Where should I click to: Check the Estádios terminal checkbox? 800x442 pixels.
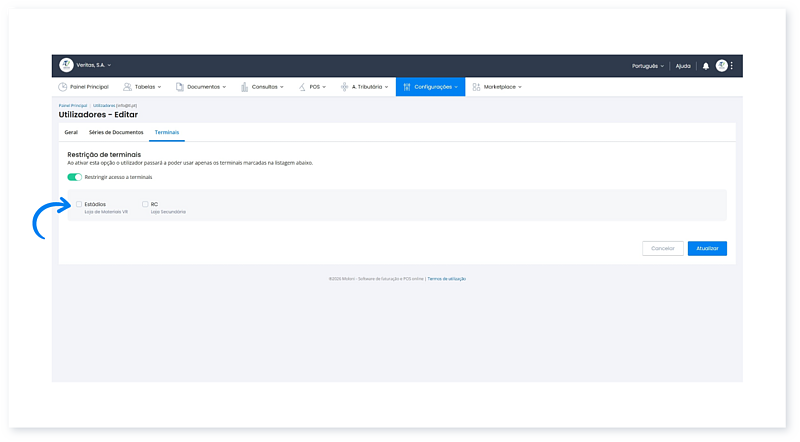pos(79,204)
